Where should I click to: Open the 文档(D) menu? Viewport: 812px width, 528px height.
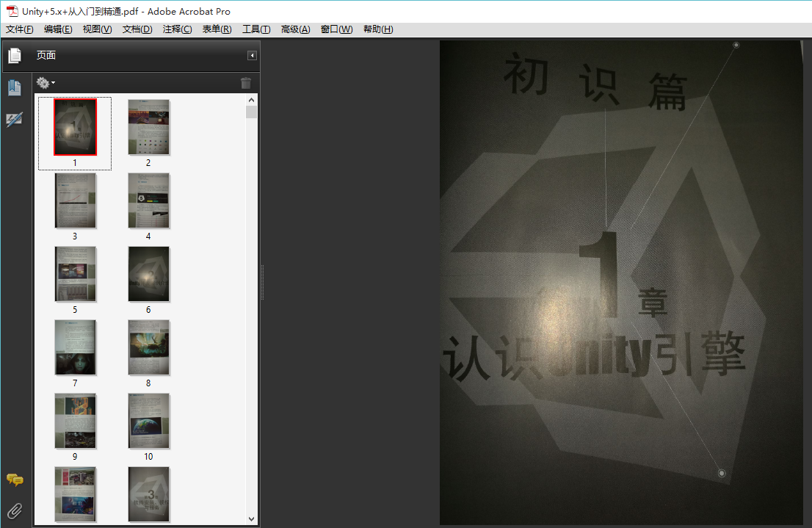(x=137, y=29)
